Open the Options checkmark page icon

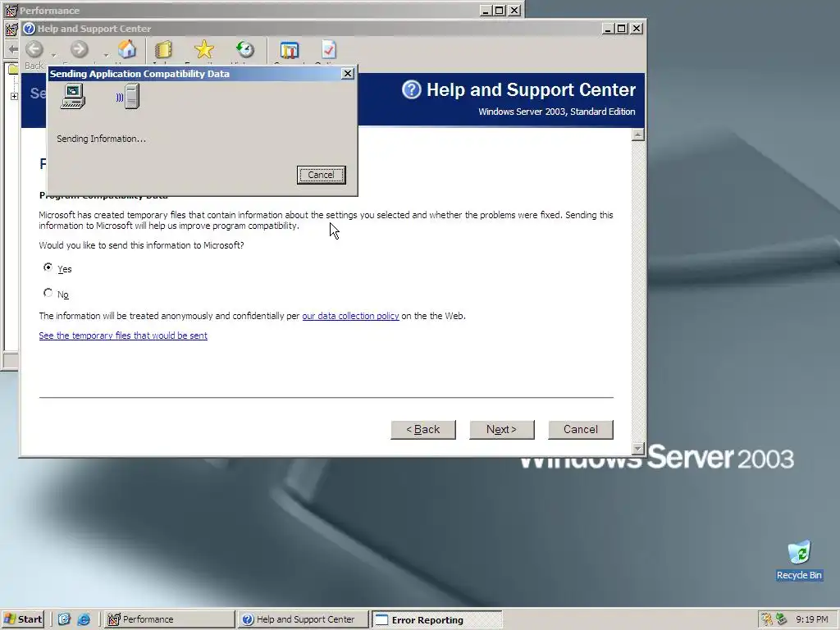pos(328,49)
